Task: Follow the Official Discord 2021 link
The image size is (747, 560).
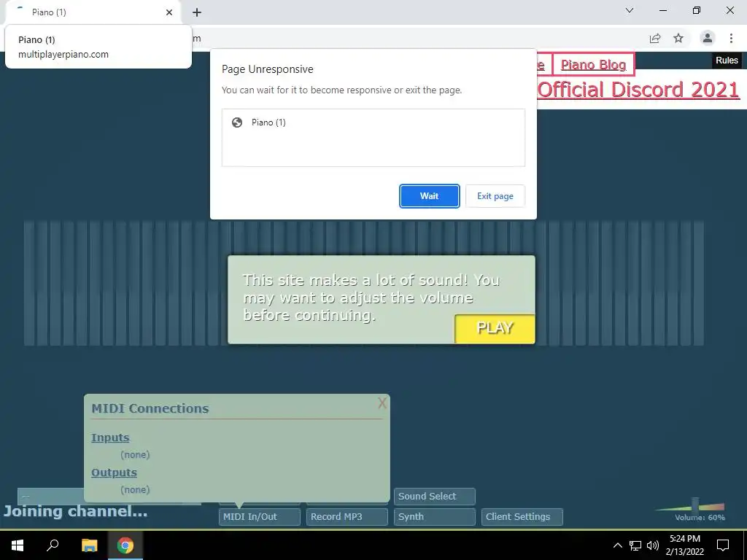Action: coord(638,90)
